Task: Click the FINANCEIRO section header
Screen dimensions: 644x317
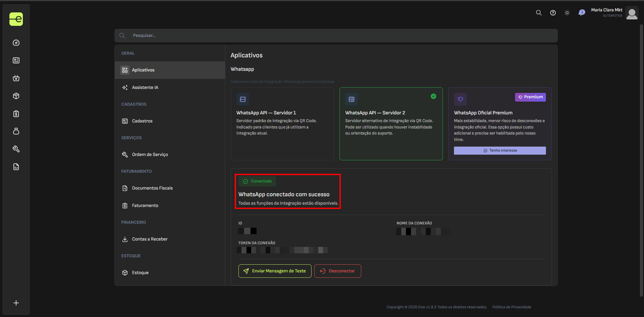Action: pyautogui.click(x=134, y=222)
